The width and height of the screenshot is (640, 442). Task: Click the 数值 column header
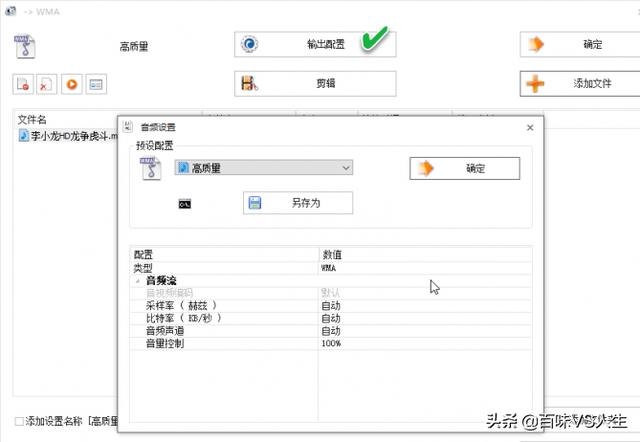pyautogui.click(x=425, y=255)
